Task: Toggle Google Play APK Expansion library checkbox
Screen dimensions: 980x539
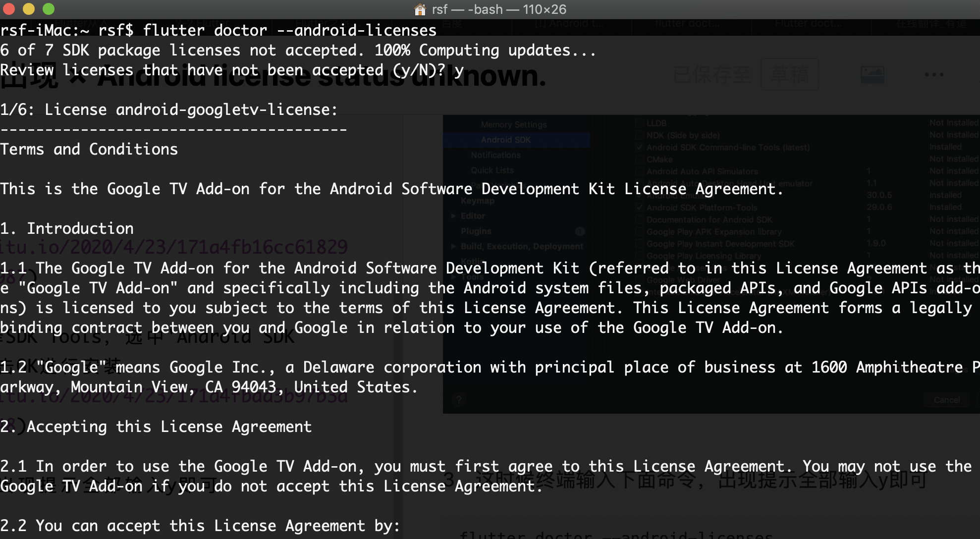Action: pos(639,232)
